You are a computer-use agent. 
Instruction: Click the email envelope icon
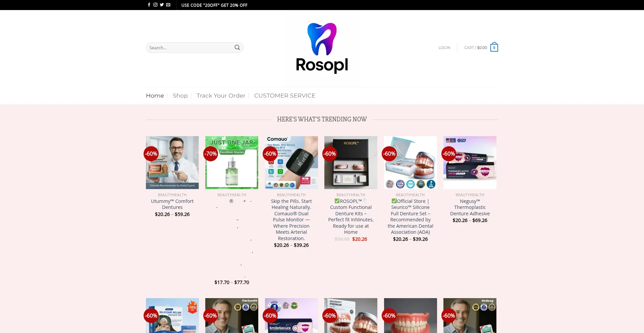168,5
